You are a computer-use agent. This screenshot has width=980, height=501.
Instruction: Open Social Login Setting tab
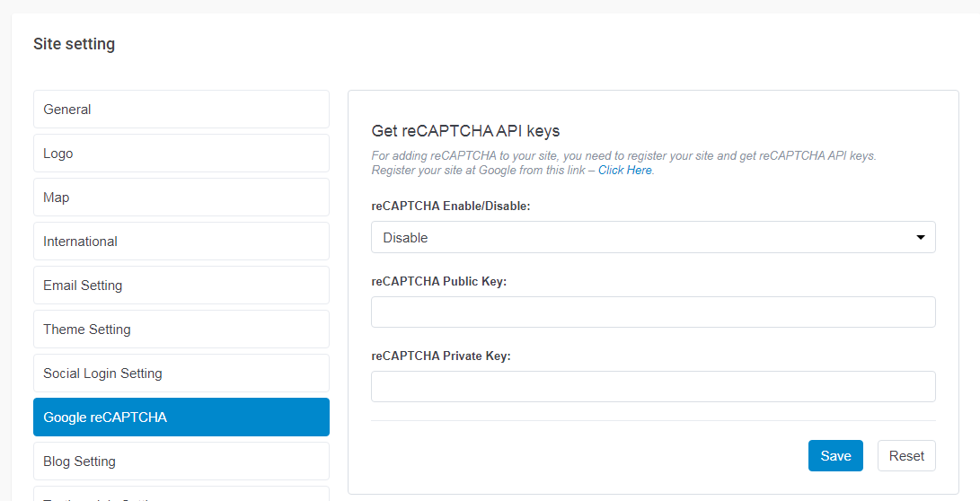tap(181, 374)
